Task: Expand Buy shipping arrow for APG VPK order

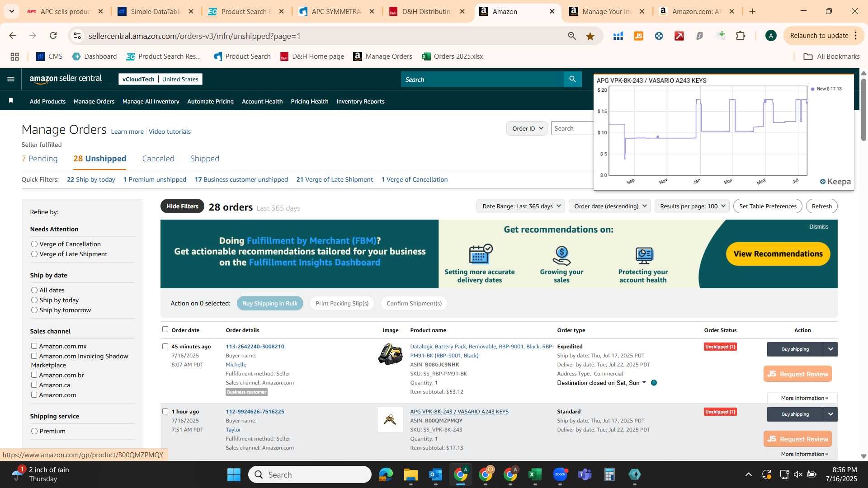Action: point(830,414)
